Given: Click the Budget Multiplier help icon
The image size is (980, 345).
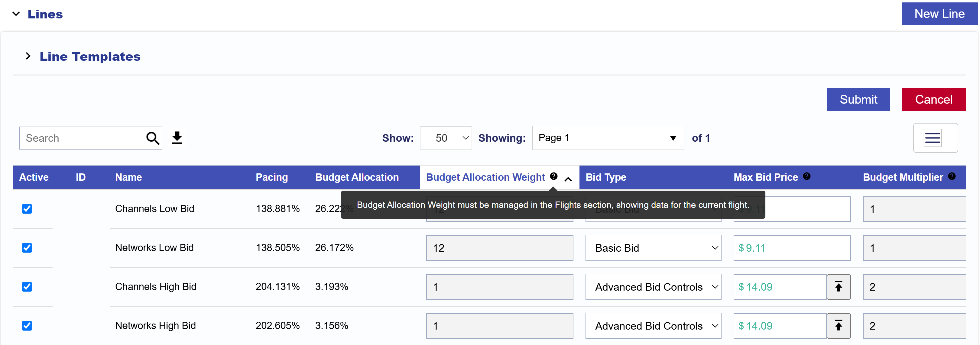Looking at the screenshot, I should (952, 176).
